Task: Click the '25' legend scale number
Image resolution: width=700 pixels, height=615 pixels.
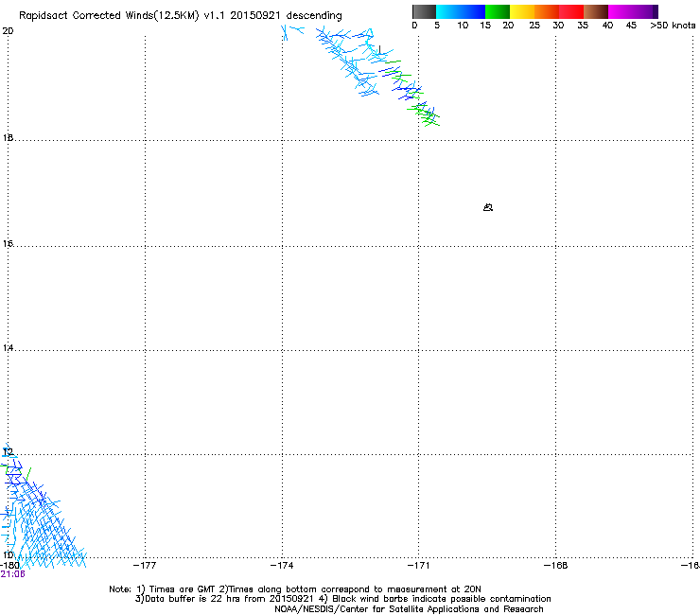Action: click(x=534, y=26)
